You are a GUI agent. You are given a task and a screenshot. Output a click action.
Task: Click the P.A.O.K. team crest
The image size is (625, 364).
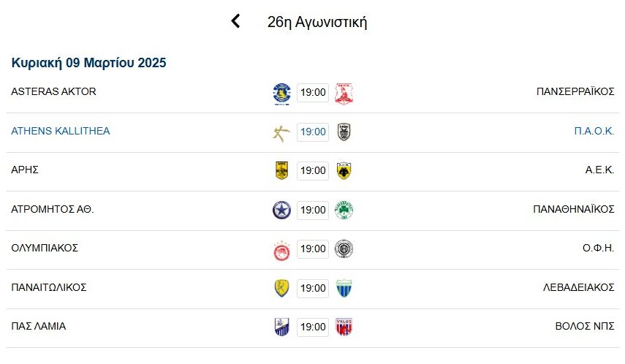click(344, 132)
